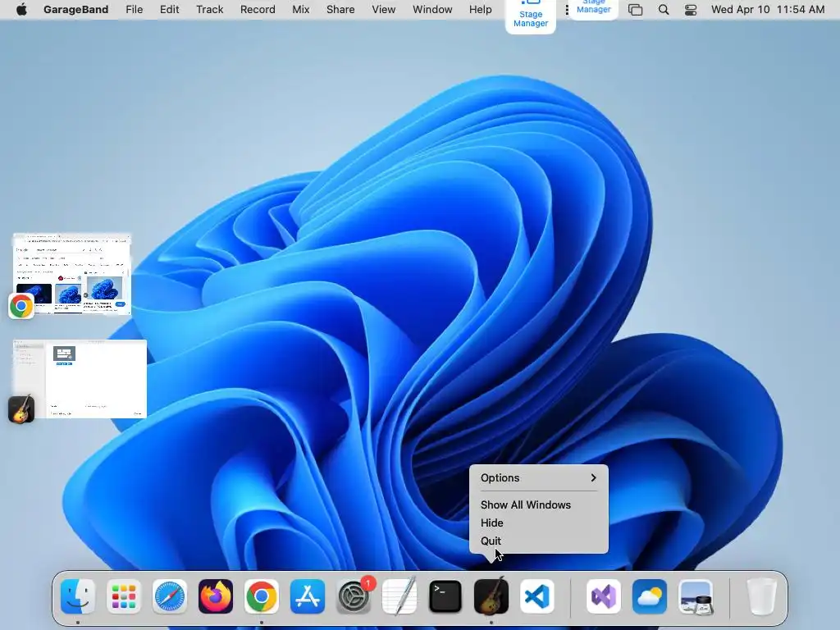840x630 pixels.
Task: Open Finder from the Dock
Action: click(78, 596)
